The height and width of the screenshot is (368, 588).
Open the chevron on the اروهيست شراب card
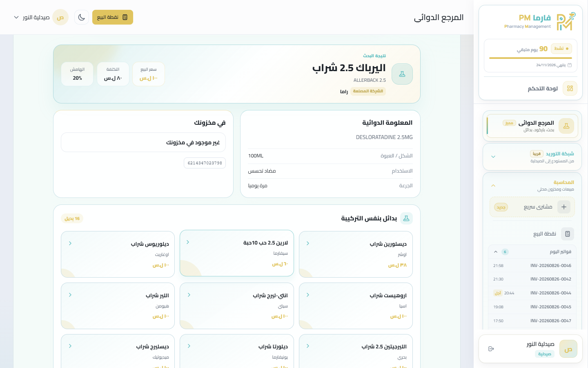click(x=308, y=295)
